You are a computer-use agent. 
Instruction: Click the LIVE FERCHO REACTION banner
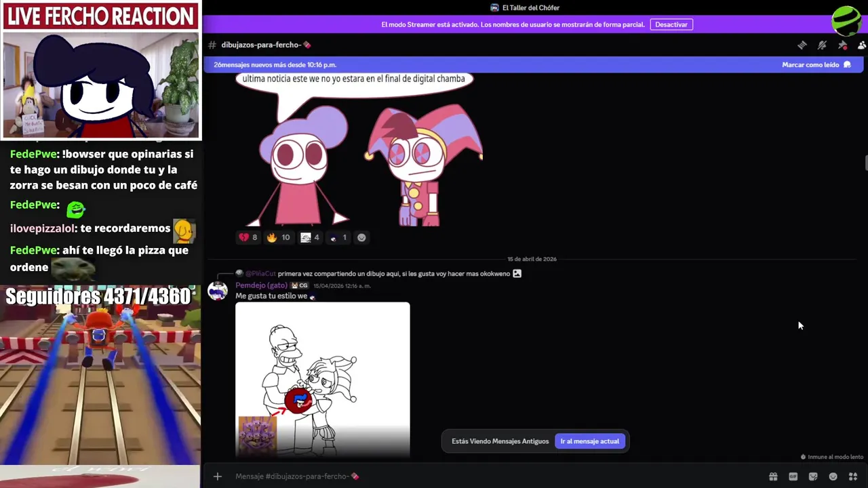pyautogui.click(x=100, y=16)
